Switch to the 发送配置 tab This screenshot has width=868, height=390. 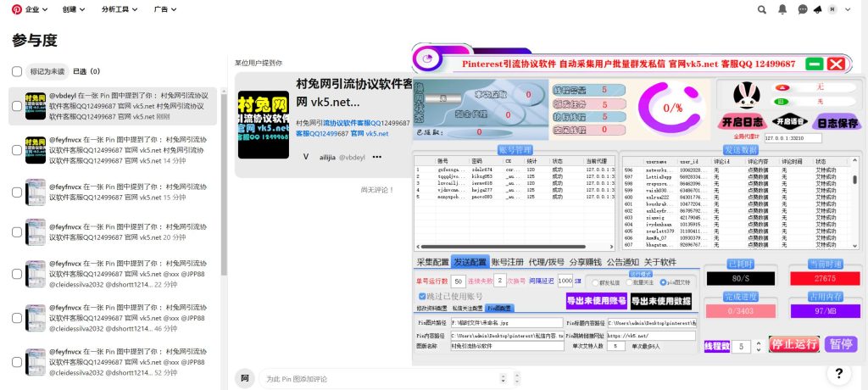[x=470, y=262]
